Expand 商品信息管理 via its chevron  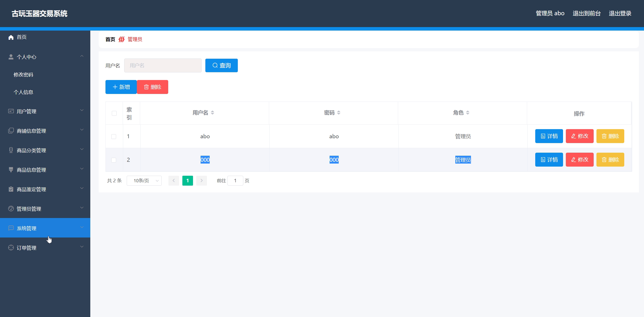[x=82, y=169]
